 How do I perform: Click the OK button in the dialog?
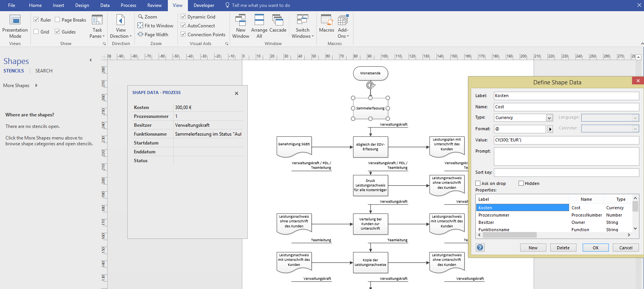[595, 248]
